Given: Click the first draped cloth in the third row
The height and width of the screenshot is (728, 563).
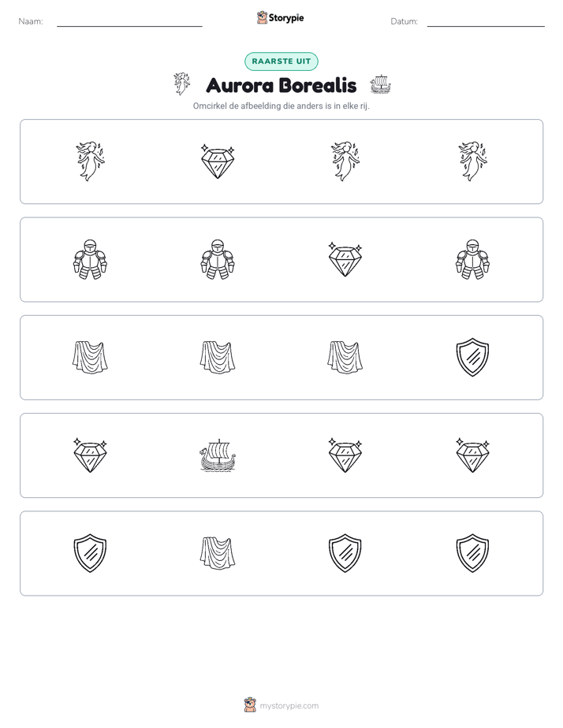Looking at the screenshot, I should 90,357.
